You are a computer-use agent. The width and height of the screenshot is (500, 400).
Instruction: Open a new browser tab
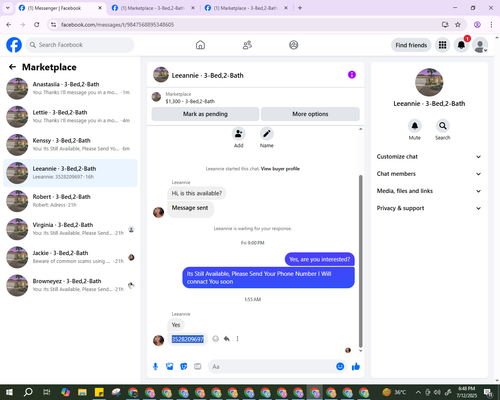pyautogui.click(x=300, y=8)
